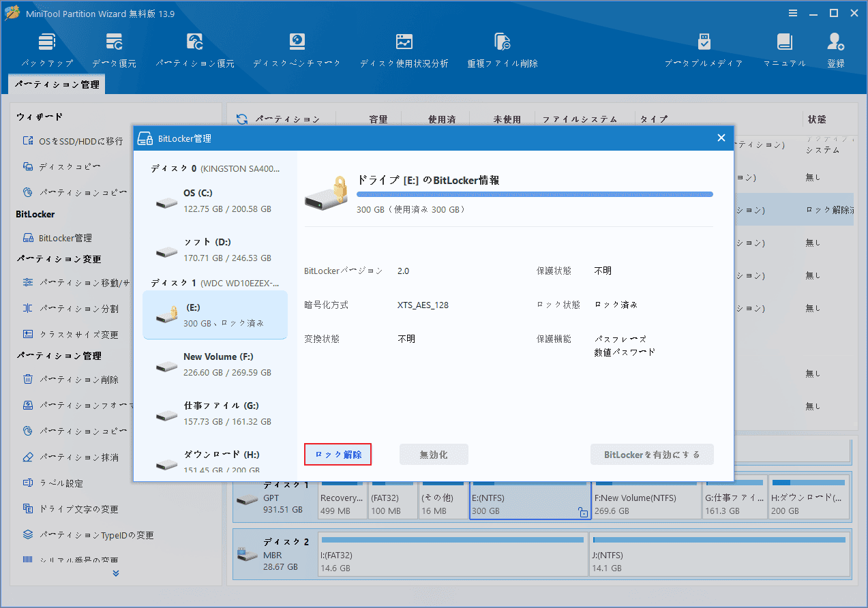Click the ロック解除 button
Viewport: 868px width, 608px height.
(x=338, y=455)
